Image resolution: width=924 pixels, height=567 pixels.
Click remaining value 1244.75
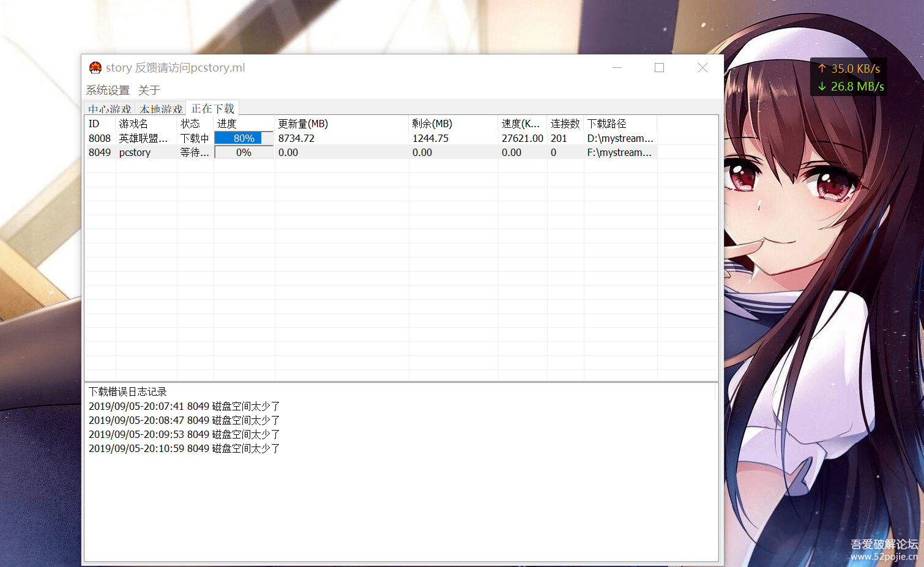(430, 138)
